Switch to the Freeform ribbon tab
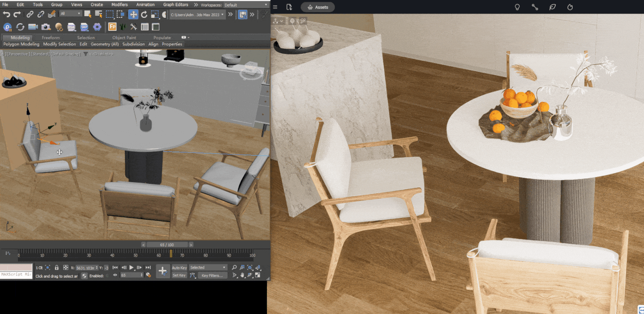 tap(51, 38)
